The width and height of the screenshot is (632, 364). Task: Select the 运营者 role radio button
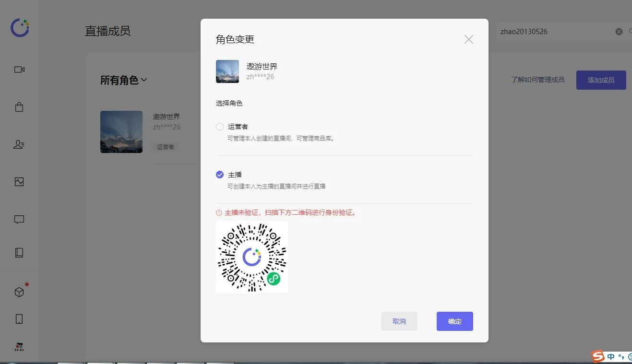220,127
